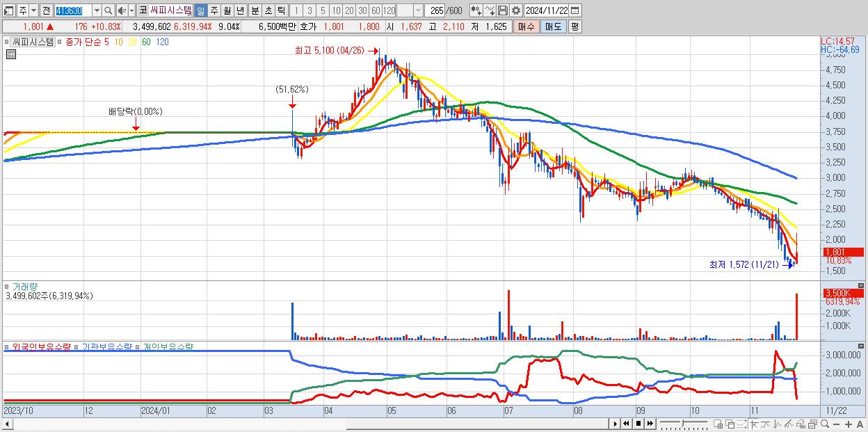
Task: Click the overlapping windows icon
Action: [x=730, y=424]
